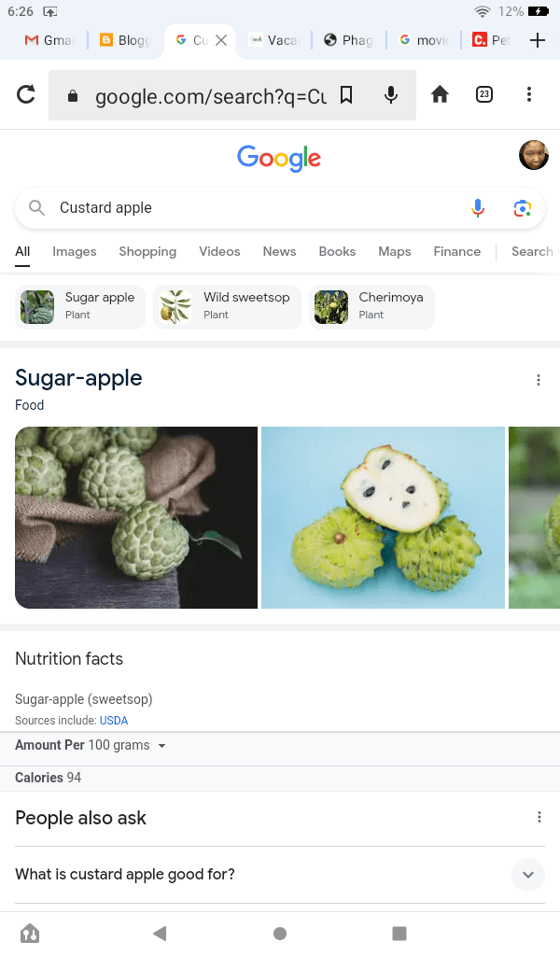Open the browser three-dot menu
Image resolution: width=560 pixels, height=956 pixels.
pos(529,94)
